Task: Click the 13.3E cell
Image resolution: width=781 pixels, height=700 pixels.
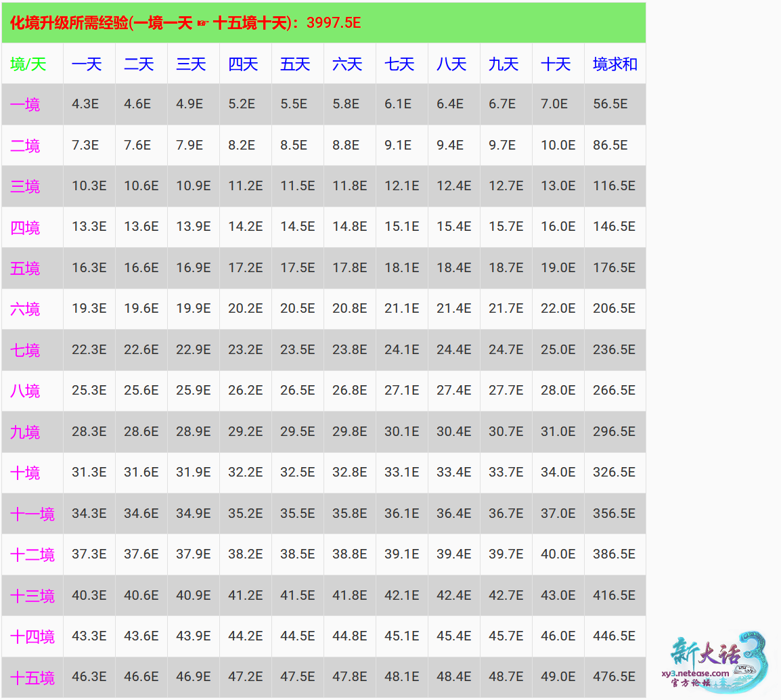Action: tap(89, 227)
